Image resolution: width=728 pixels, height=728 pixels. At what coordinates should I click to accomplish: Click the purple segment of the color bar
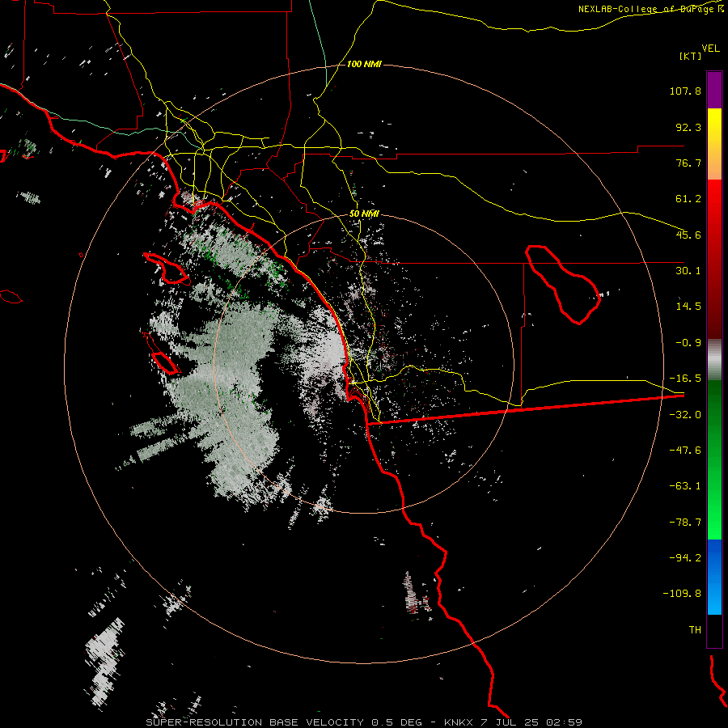point(714,90)
